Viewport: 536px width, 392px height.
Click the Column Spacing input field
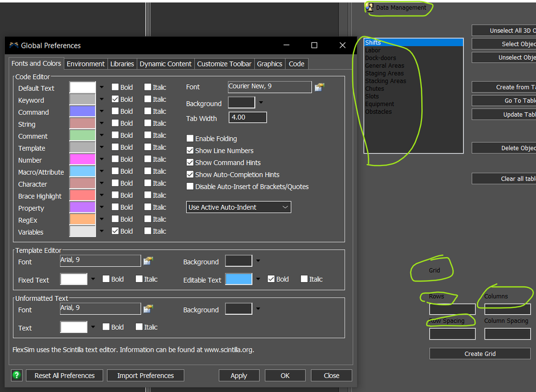(x=507, y=334)
